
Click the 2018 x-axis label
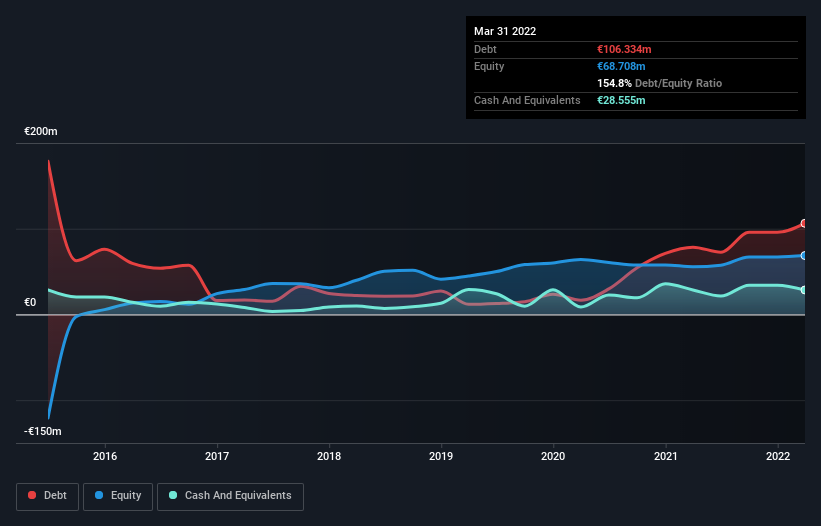point(329,456)
